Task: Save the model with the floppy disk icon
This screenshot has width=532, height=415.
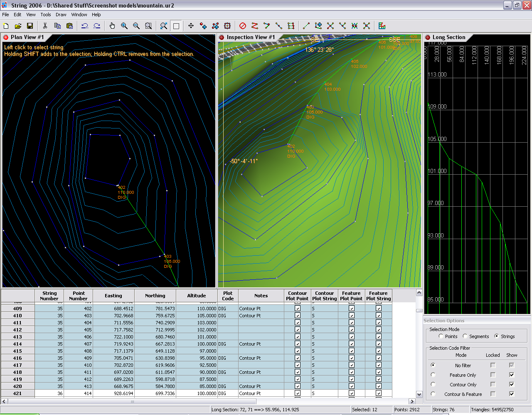Action: tap(30, 26)
